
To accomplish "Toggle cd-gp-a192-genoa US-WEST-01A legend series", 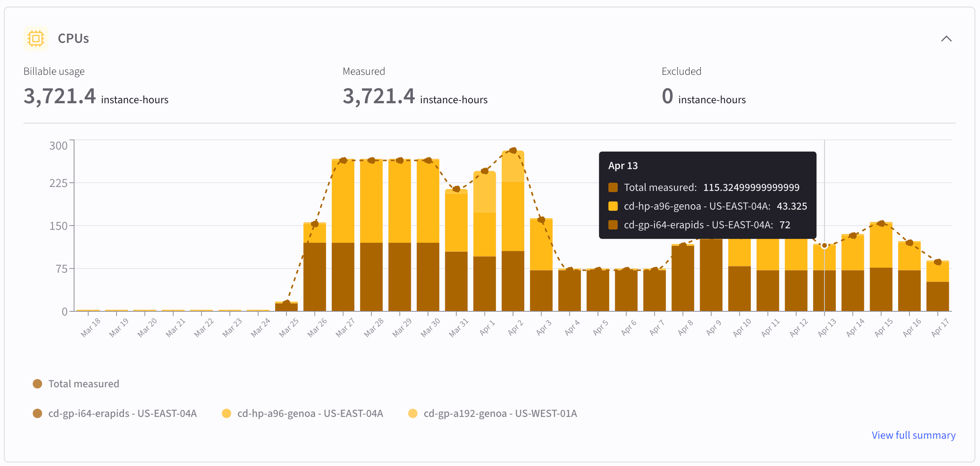I will (493, 413).
